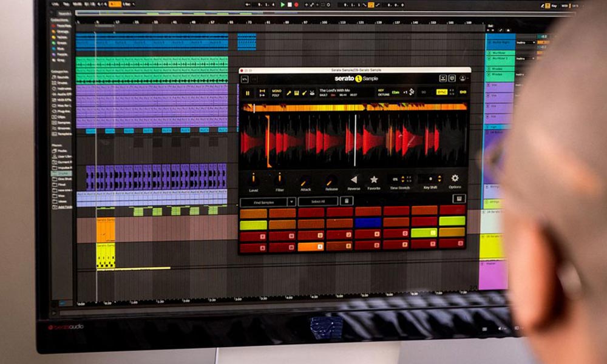The width and height of the screenshot is (607, 364).
Task: Switch Serato Sample to POLY mode
Action: [x=277, y=95]
